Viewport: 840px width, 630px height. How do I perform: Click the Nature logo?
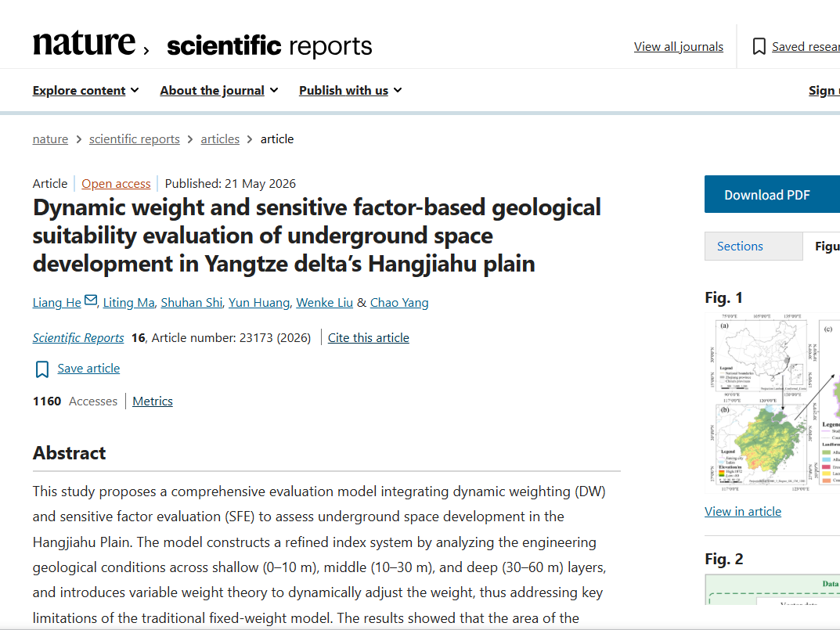point(85,43)
